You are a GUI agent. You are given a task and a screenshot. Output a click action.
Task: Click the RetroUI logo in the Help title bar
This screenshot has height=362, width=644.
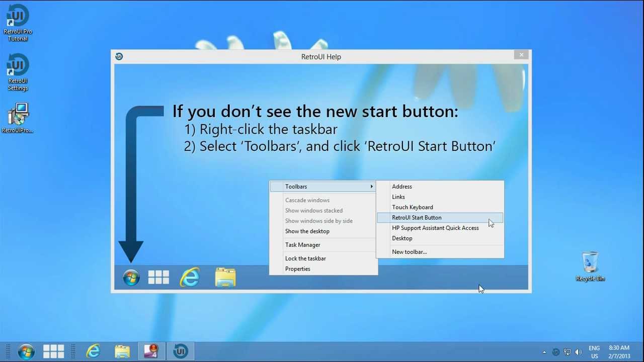click(x=119, y=56)
